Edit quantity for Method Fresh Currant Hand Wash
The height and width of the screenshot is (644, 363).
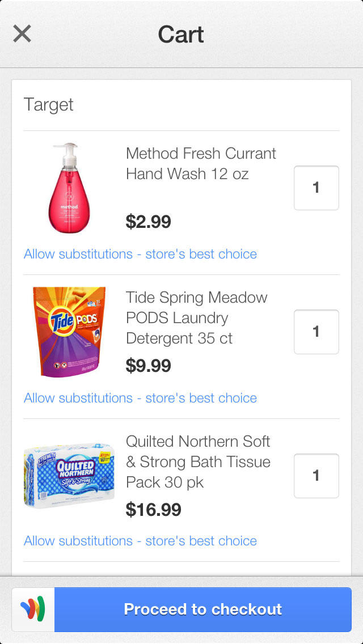pos(316,188)
